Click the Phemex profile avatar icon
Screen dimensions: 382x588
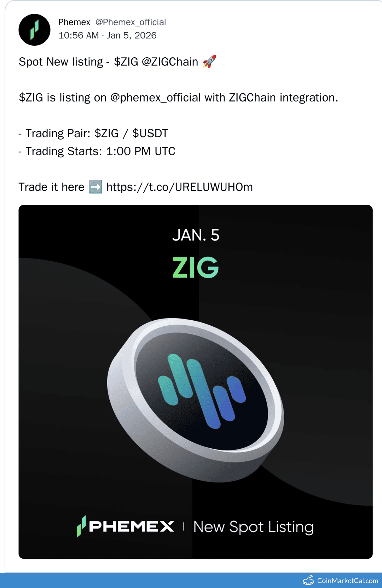coord(34,30)
